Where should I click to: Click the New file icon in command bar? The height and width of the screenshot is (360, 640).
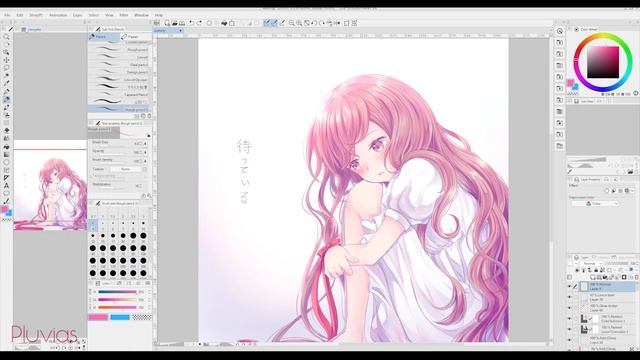tap(167, 23)
